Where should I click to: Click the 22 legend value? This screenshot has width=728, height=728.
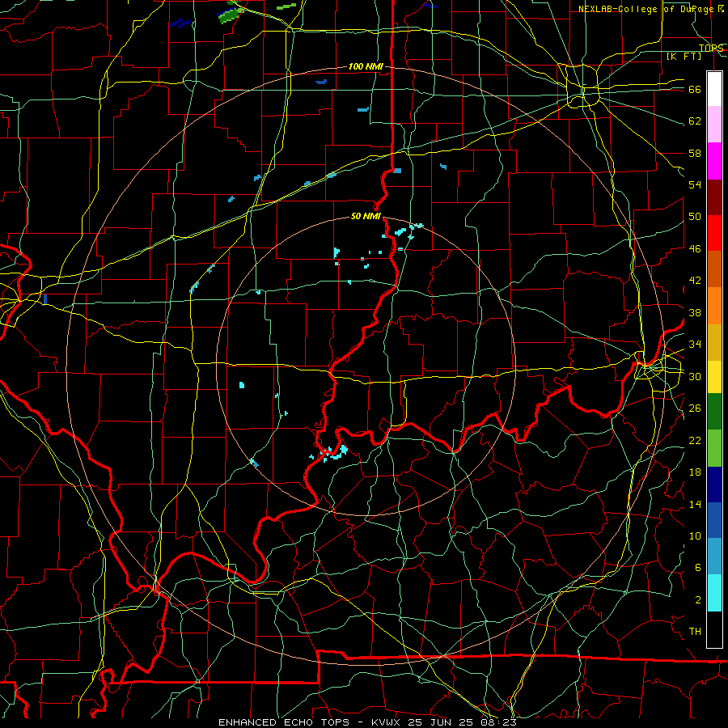coord(695,440)
